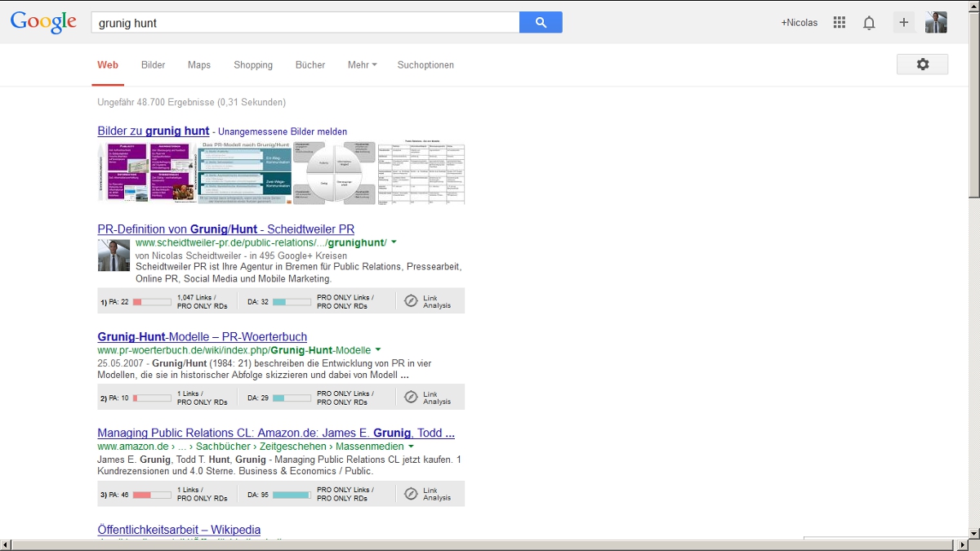The width and height of the screenshot is (980, 551).
Task: Click the search input field with 'grunig hunt'
Action: pyautogui.click(x=305, y=23)
